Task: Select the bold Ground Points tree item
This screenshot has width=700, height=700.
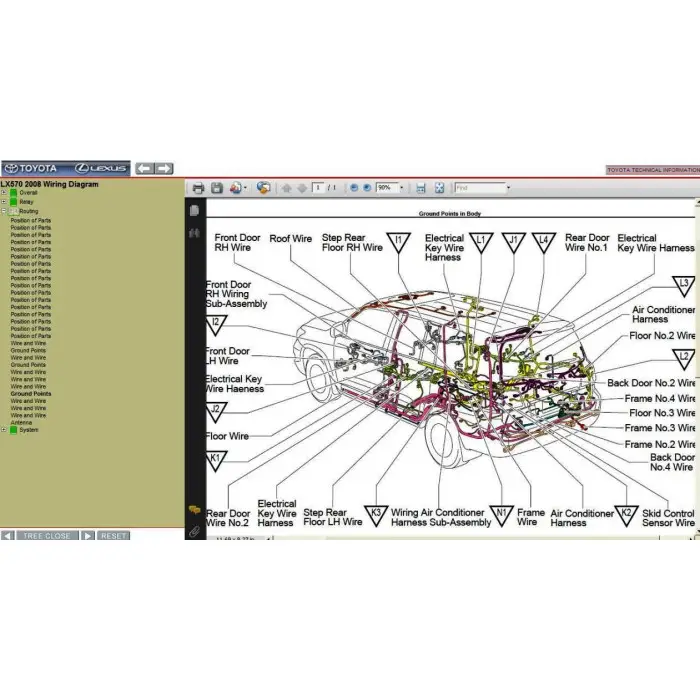Action: click(x=30, y=394)
